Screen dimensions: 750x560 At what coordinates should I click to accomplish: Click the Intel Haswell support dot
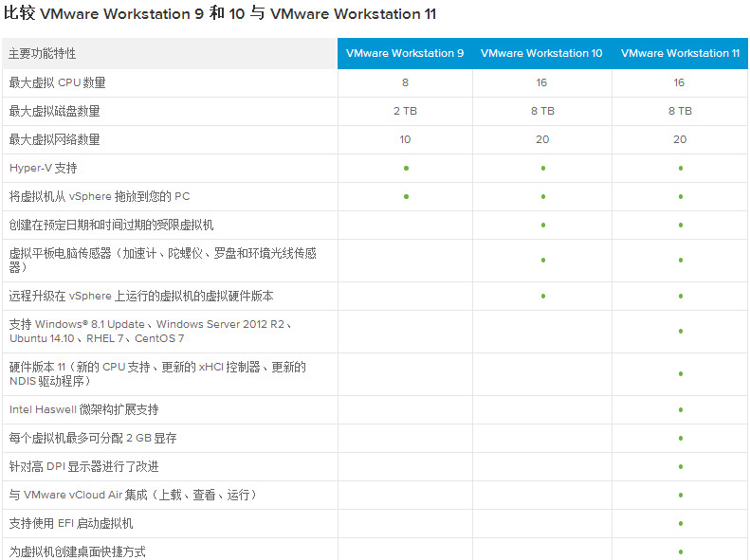pos(681,410)
